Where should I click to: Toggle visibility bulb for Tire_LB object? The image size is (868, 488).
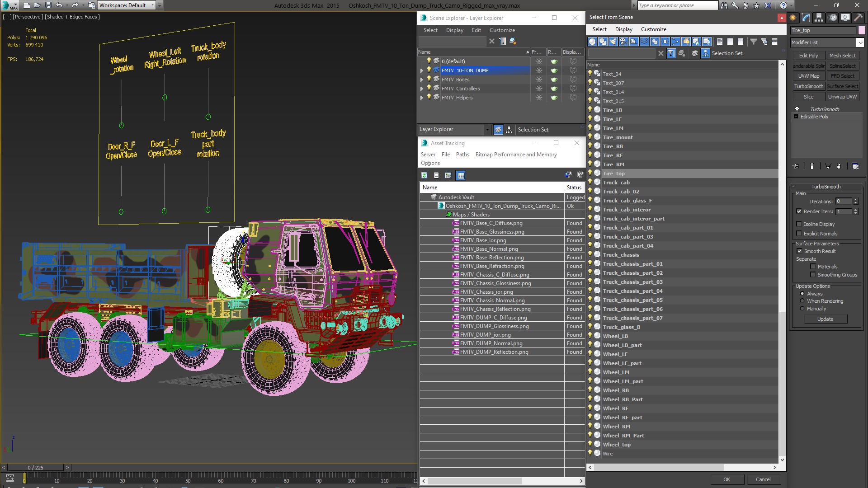(x=590, y=110)
